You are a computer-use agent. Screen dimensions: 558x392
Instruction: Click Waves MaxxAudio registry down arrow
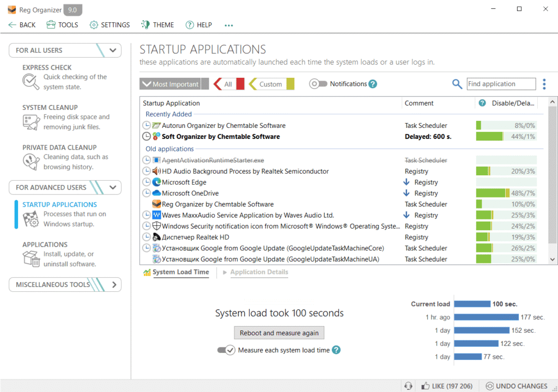pos(407,215)
